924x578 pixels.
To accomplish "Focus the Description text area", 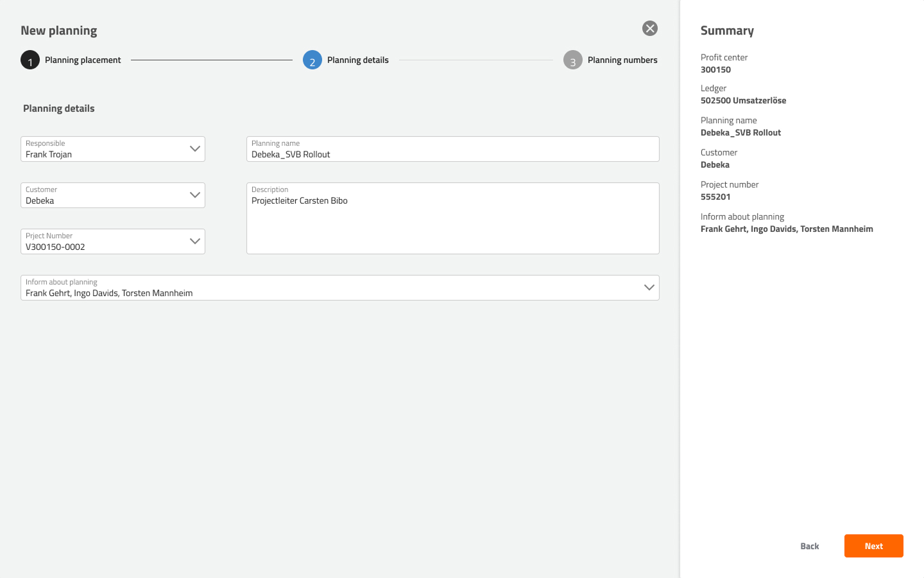I will 452,225.
